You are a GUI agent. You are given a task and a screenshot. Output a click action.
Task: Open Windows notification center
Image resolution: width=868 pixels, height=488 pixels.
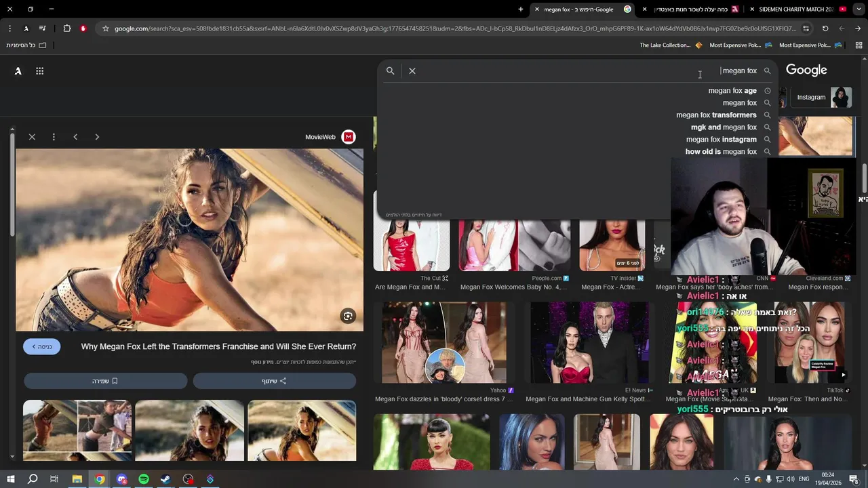(854, 479)
